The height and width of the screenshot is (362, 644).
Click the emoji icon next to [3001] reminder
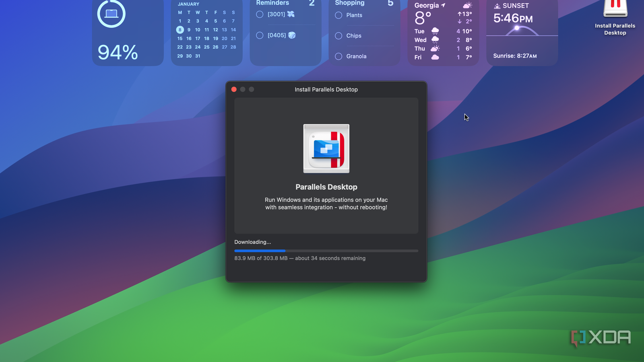[x=291, y=14]
